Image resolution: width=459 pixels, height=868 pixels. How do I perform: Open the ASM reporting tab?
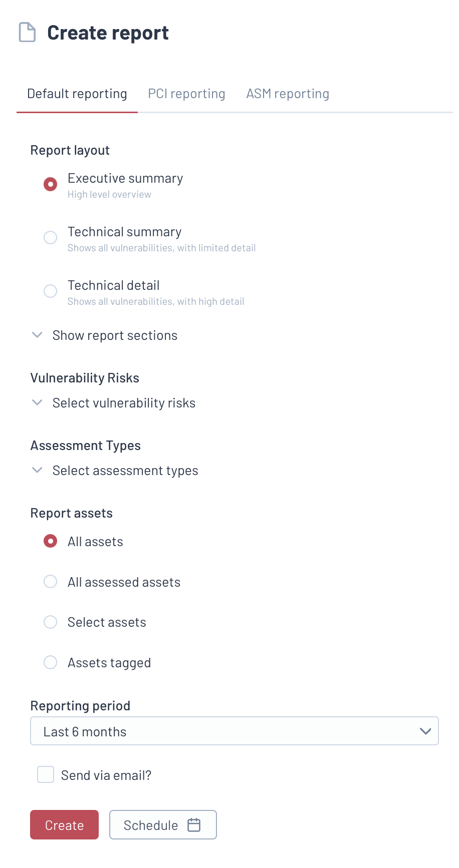(288, 94)
